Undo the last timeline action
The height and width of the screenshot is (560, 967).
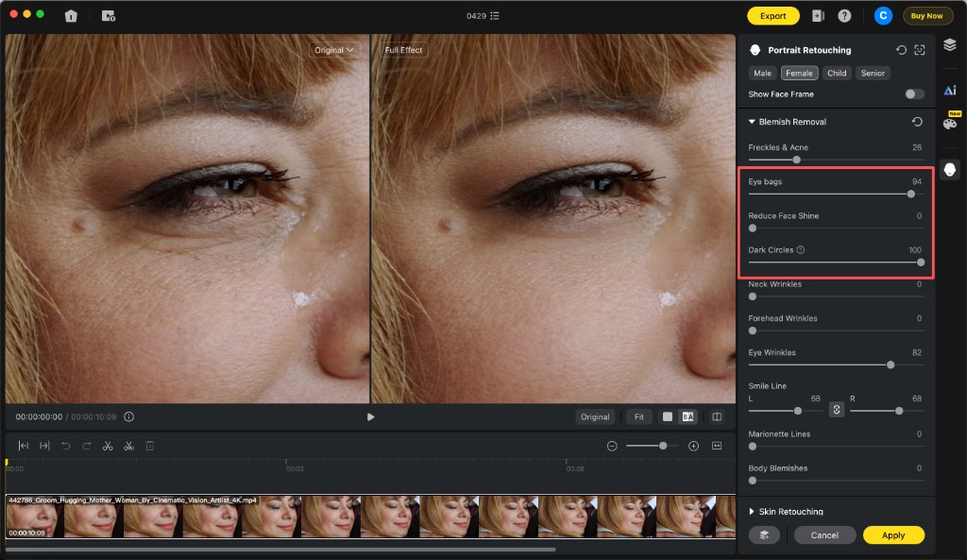coord(66,446)
